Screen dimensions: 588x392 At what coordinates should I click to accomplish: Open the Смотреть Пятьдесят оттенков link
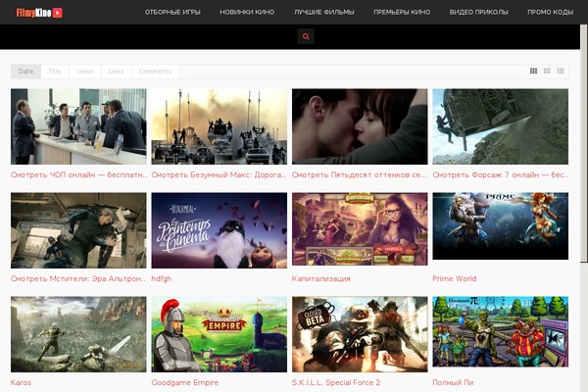[360, 174]
